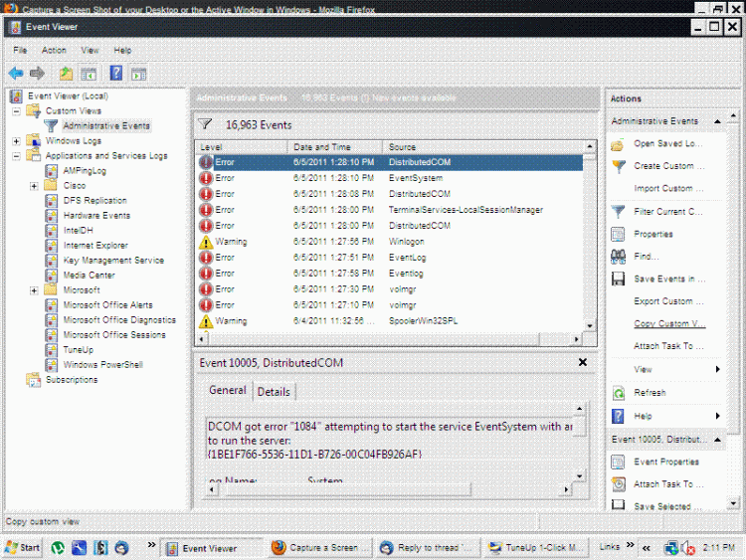The image size is (746, 560).
Task: Close the Event 10005 preview pane
Action: (582, 362)
